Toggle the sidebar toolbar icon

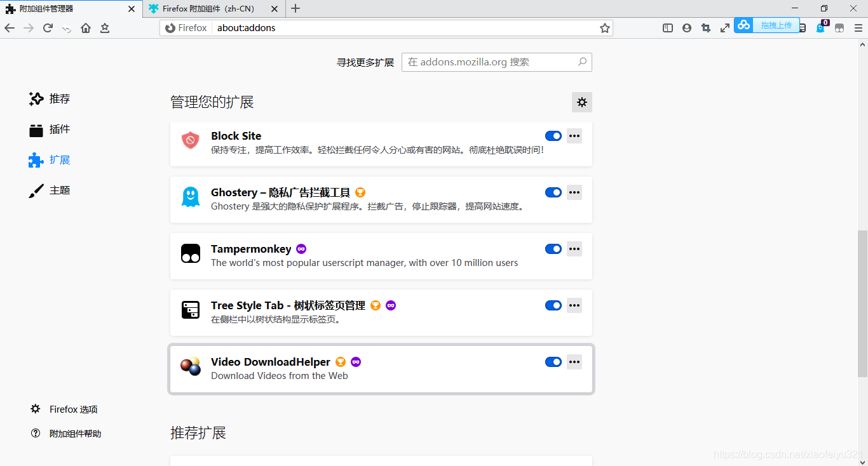click(x=668, y=28)
